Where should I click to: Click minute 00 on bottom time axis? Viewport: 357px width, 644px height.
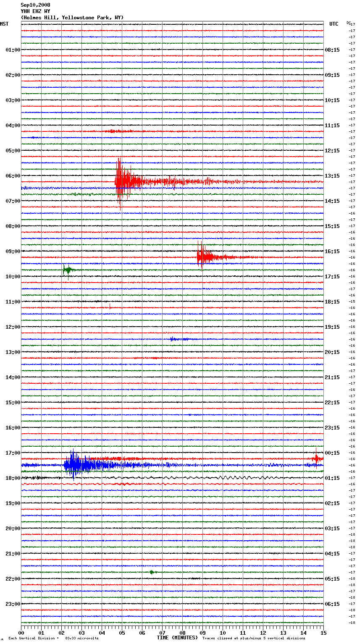click(21, 633)
